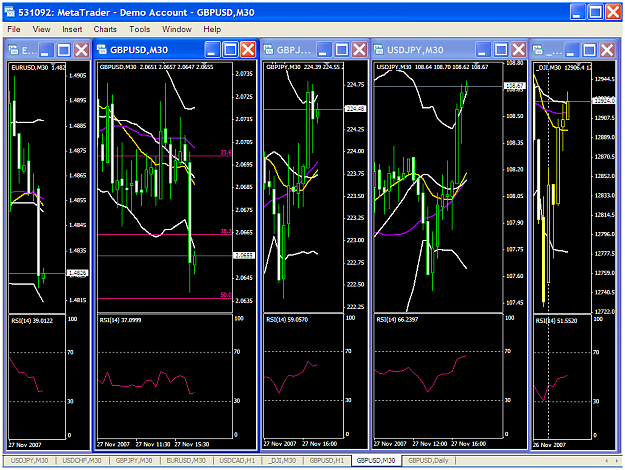625x470 pixels.
Task: Switch to the EURUSD,M30 bottom tab
Action: [186, 460]
